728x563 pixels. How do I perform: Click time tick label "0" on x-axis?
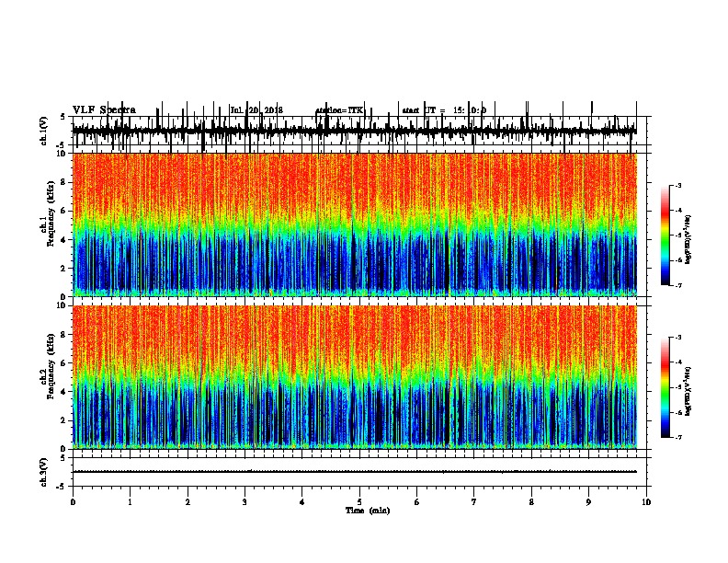tap(73, 502)
